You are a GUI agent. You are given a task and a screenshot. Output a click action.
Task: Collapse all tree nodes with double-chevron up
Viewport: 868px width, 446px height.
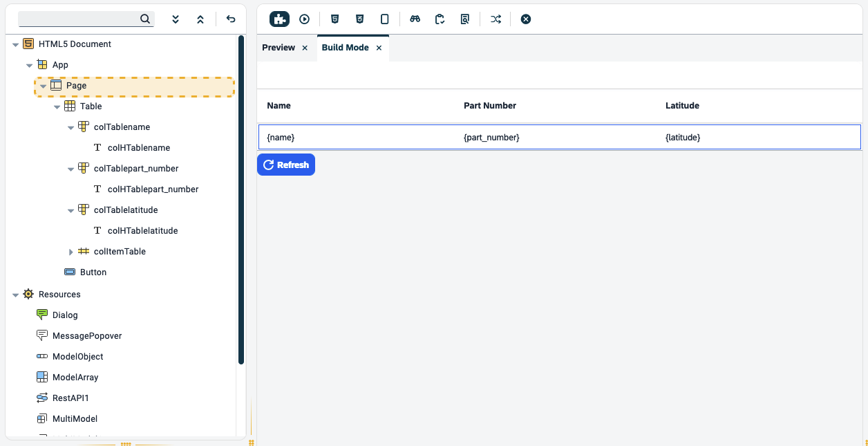pos(200,19)
